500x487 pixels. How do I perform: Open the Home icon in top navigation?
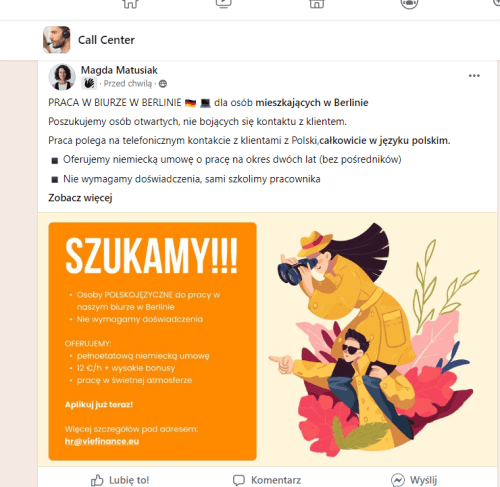pos(130,3)
